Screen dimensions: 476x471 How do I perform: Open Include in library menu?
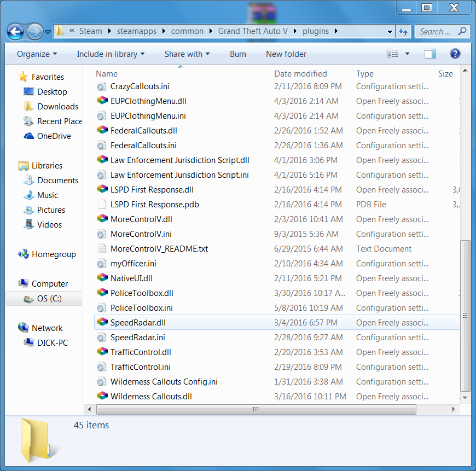(111, 54)
